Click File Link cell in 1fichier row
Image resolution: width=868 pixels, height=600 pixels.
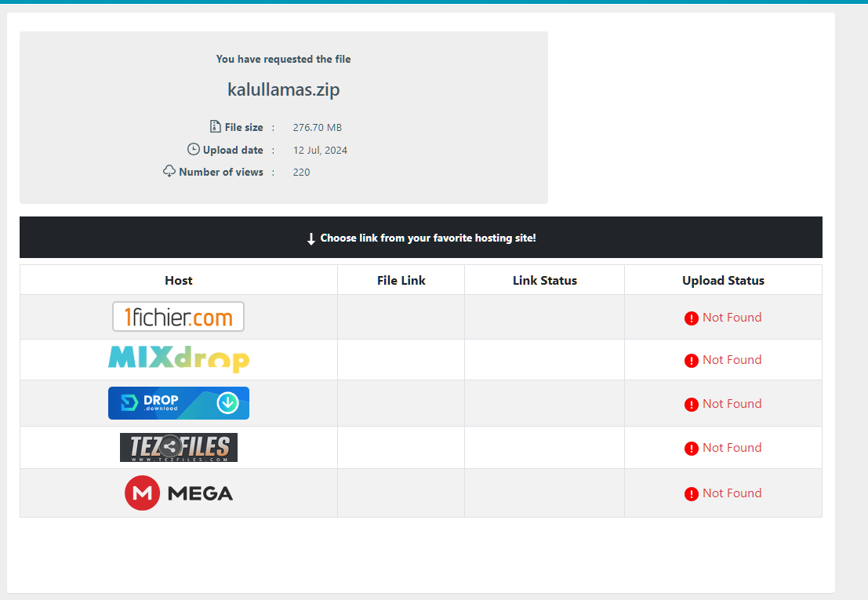point(401,317)
